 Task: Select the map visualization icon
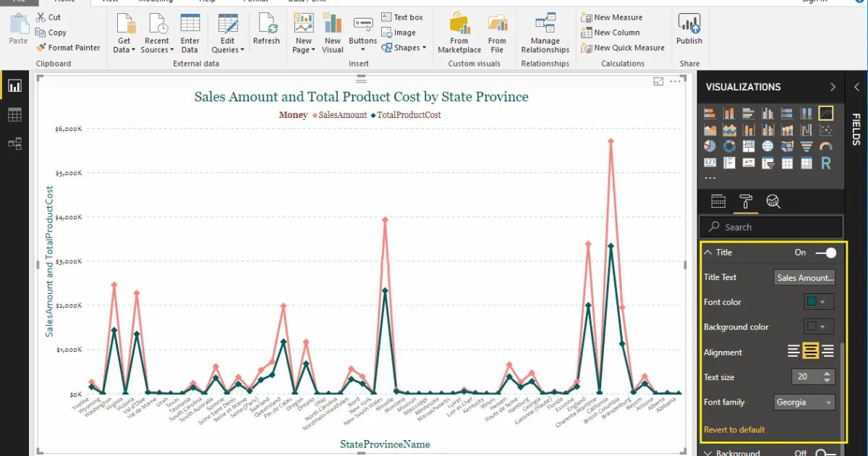coord(767,145)
